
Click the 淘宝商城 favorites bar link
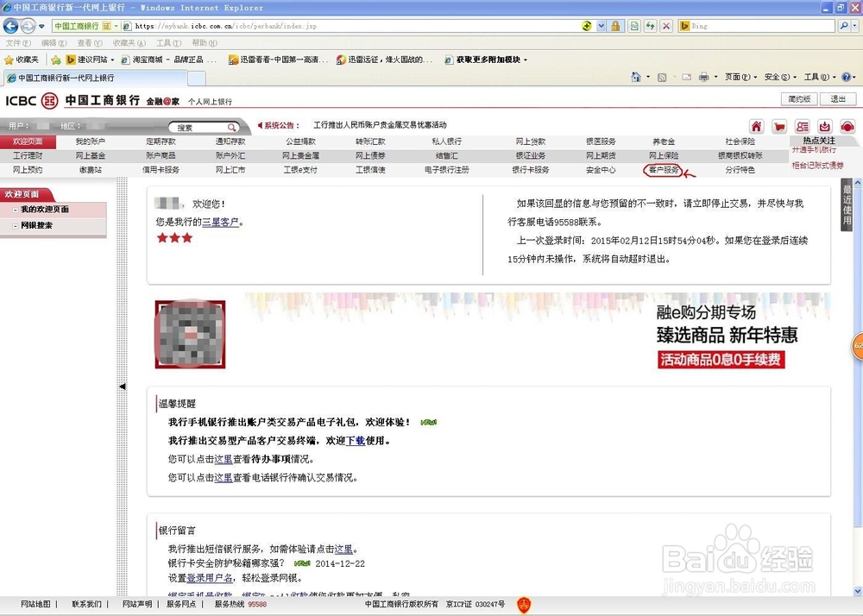point(168,60)
